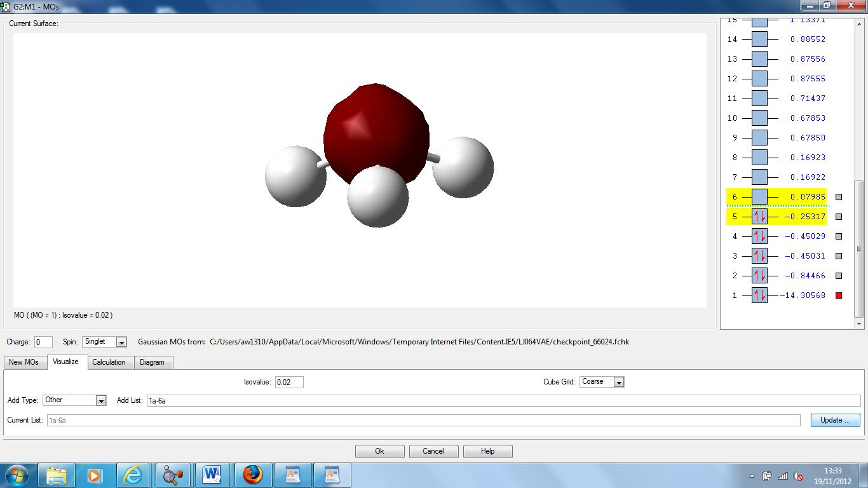This screenshot has height=488, width=868.
Task: Open the Spin dropdown showing Singlet
Action: pos(121,342)
